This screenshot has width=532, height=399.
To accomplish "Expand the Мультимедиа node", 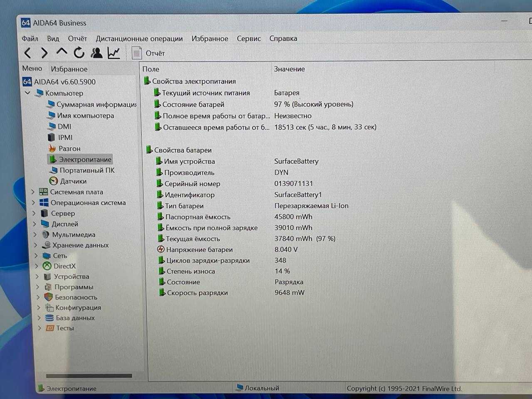I will [x=35, y=234].
